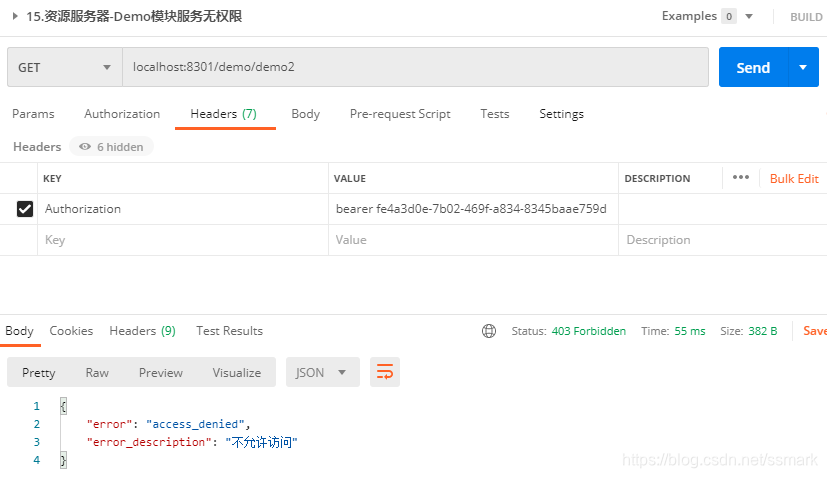Open the Settings tab
The image size is (827, 478).
561,114
